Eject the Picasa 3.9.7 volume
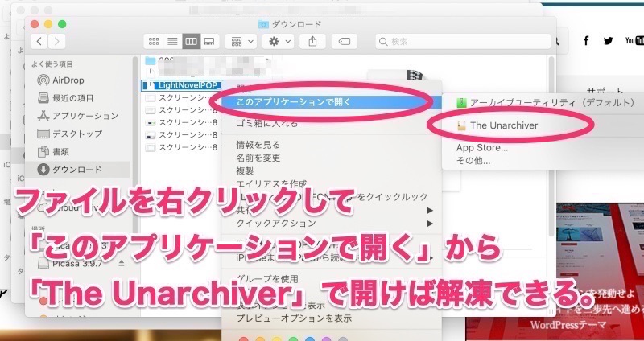 (x=122, y=264)
